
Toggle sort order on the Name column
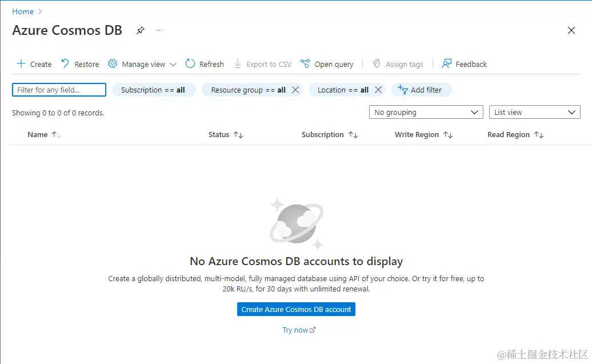tap(57, 134)
